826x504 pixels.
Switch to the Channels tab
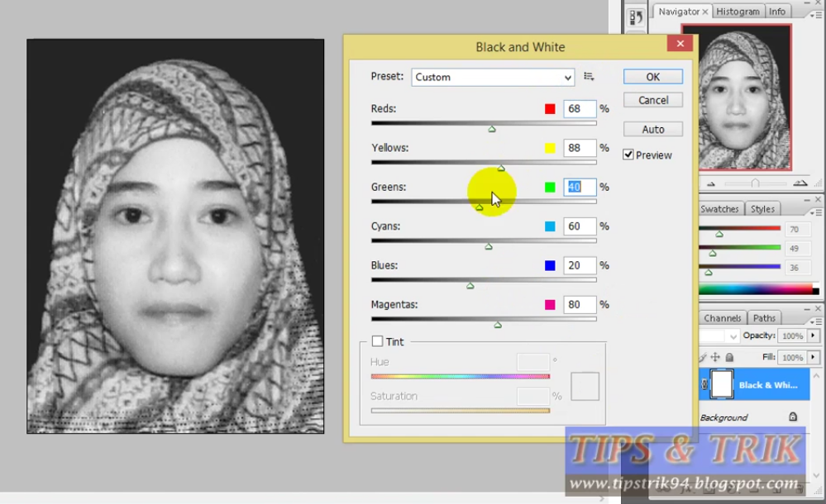(x=722, y=318)
